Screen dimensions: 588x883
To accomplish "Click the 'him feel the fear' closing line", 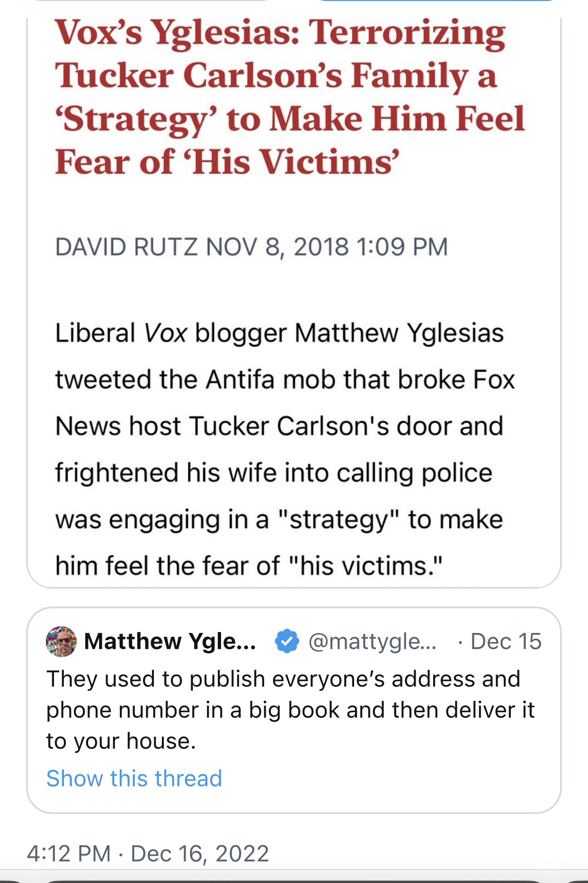I will [249, 566].
